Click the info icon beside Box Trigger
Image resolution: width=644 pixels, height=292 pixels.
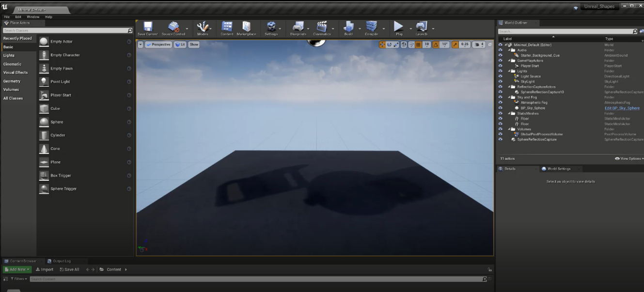[129, 175]
